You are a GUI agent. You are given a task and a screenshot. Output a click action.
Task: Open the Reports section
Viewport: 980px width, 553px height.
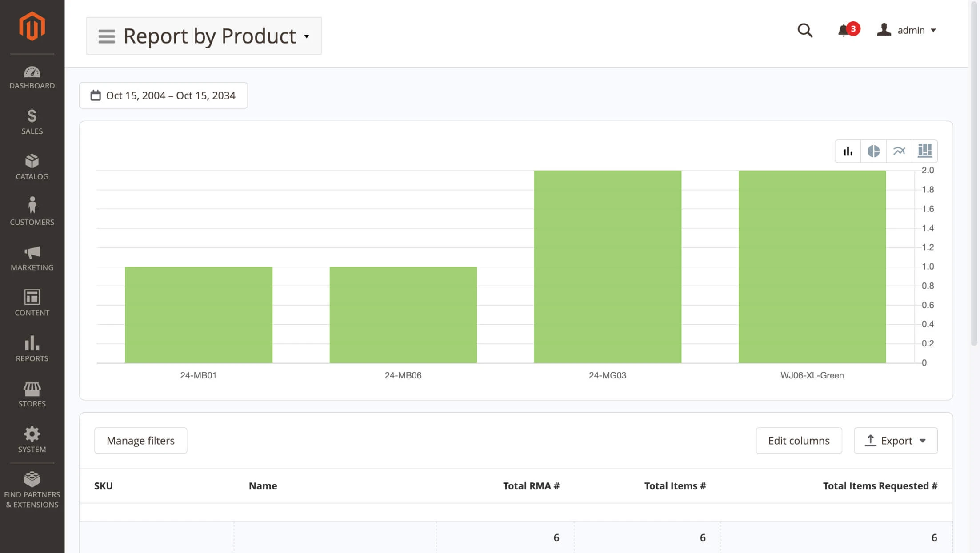[32, 348]
